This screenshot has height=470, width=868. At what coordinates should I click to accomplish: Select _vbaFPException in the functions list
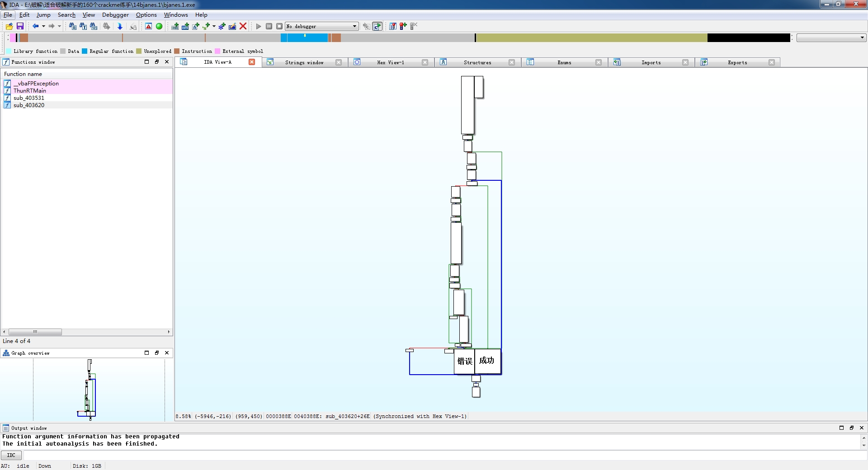88,84
